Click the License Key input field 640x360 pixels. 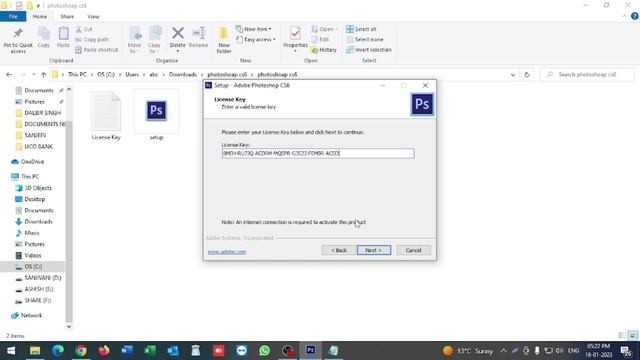tap(318, 153)
